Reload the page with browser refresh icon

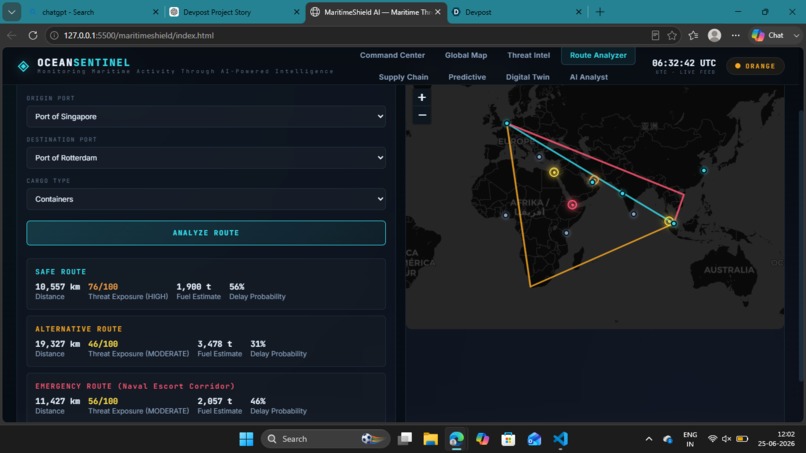(x=33, y=35)
